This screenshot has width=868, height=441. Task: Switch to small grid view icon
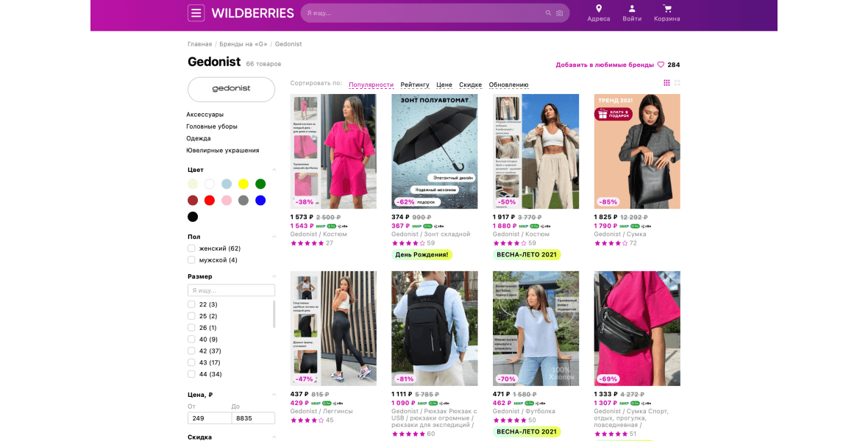[666, 82]
